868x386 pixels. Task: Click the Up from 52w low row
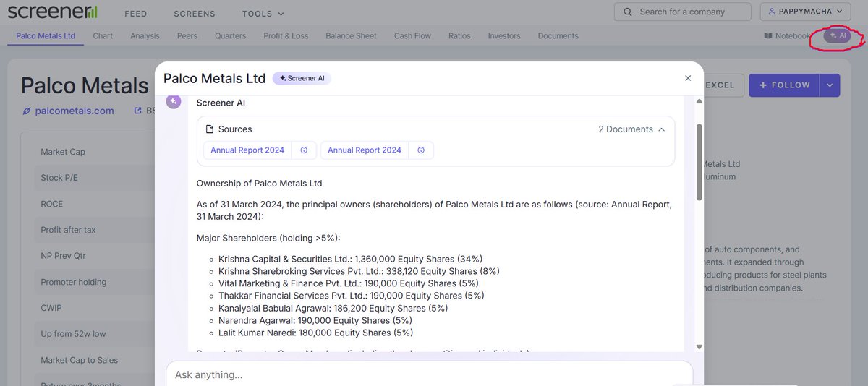(94, 334)
